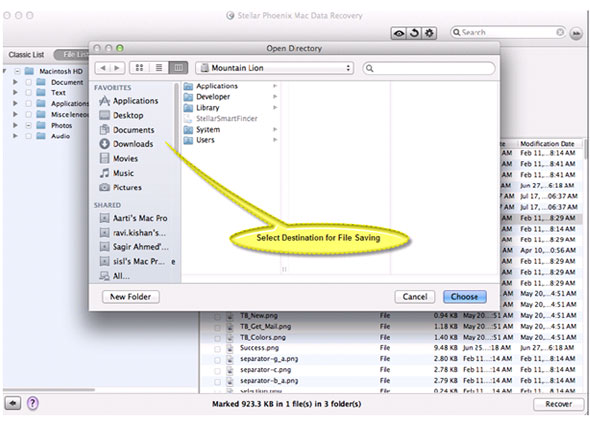
Task: Click the file list vertical scrollbar
Action: 585,150
